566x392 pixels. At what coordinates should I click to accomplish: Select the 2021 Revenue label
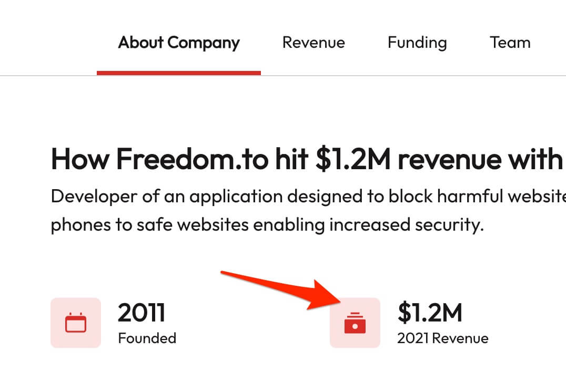[443, 338]
